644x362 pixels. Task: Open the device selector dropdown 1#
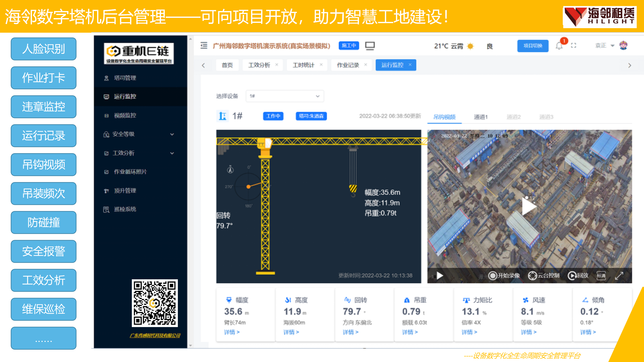click(285, 96)
